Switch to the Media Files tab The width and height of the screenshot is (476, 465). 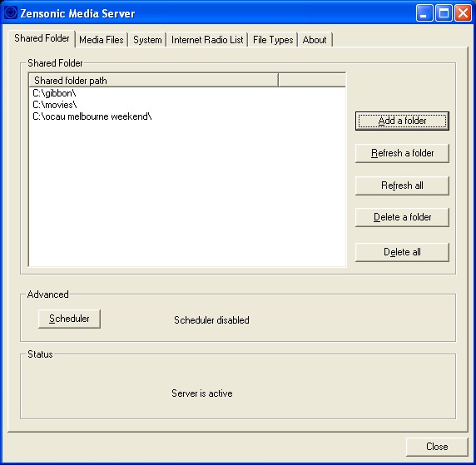pos(102,40)
